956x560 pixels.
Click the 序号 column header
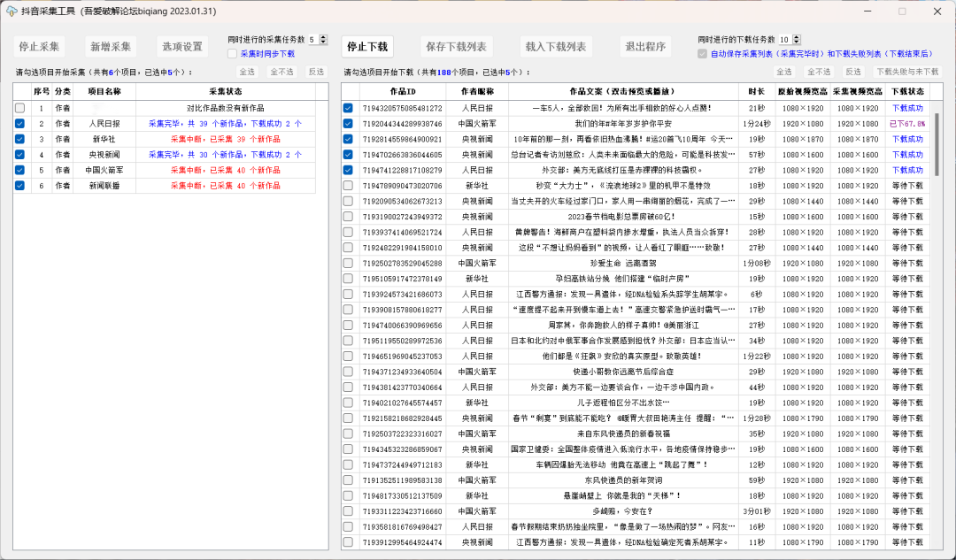point(42,91)
